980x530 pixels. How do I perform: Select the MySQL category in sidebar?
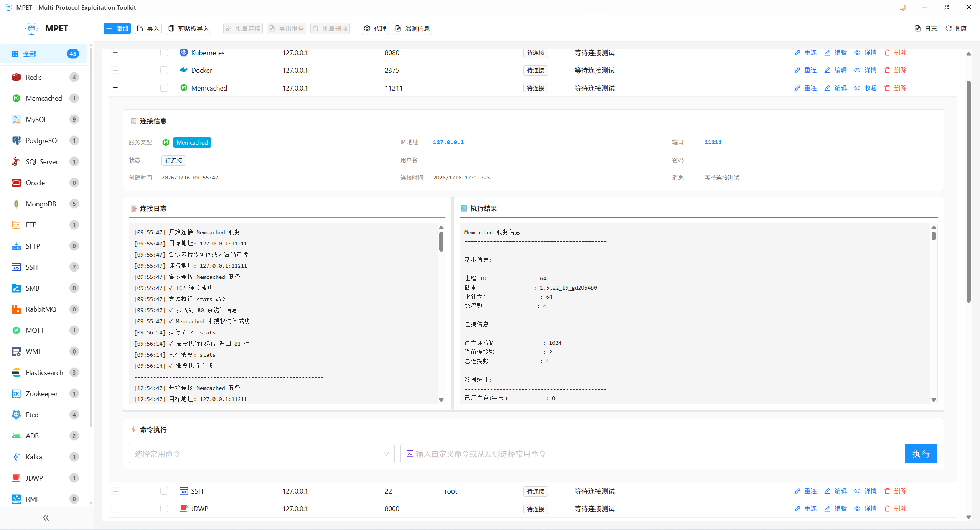(x=36, y=119)
